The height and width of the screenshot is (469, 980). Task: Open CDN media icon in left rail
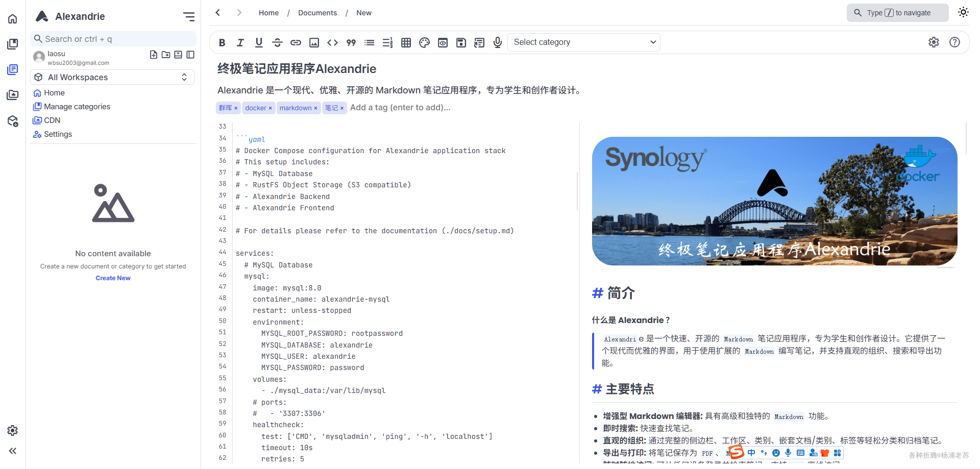pos(13,95)
